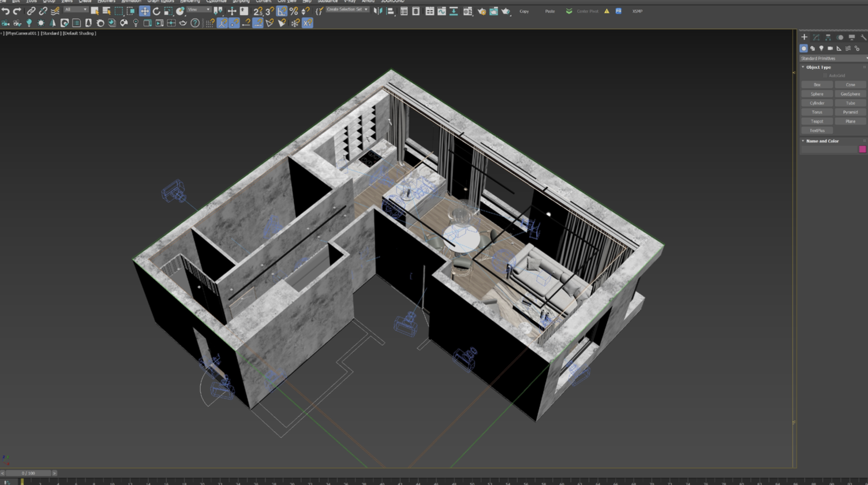Screen dimensions: 868x485
Task: Show the Helpers create category
Action: coord(839,48)
